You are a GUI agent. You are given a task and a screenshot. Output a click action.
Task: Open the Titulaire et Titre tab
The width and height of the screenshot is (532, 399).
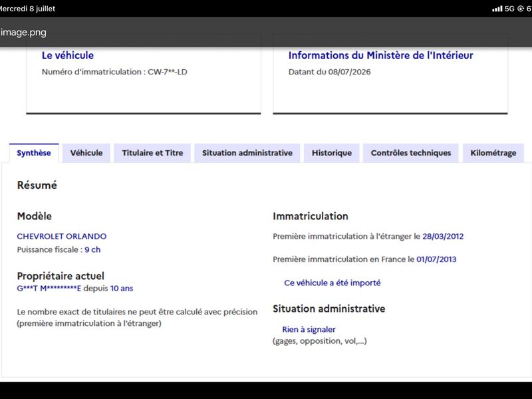[152, 153]
